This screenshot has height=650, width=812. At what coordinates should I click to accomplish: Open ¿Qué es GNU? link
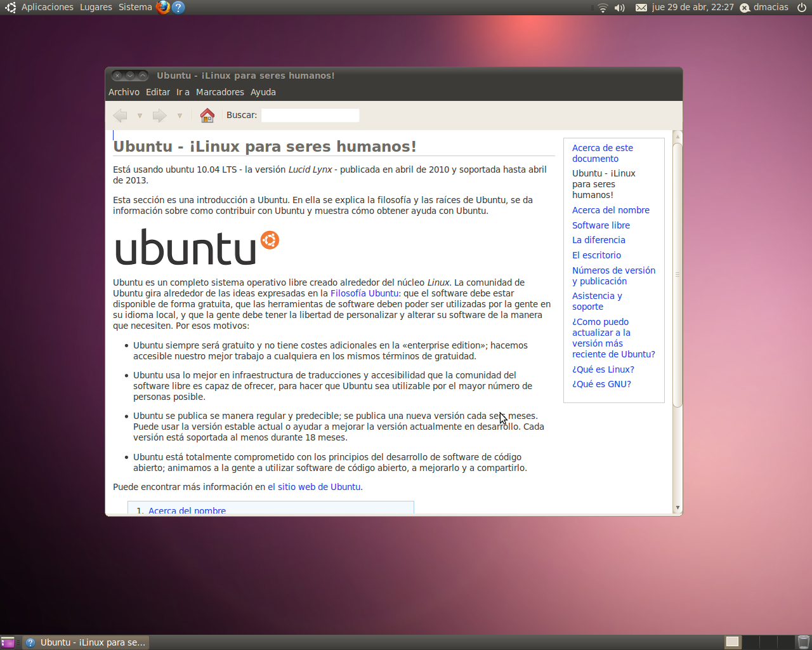tap(601, 384)
